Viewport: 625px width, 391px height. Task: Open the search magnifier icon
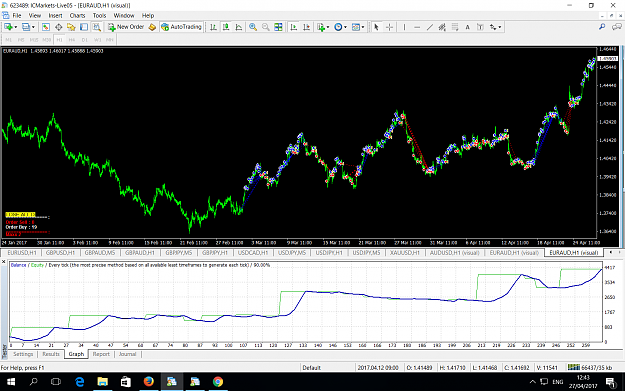[x=602, y=27]
